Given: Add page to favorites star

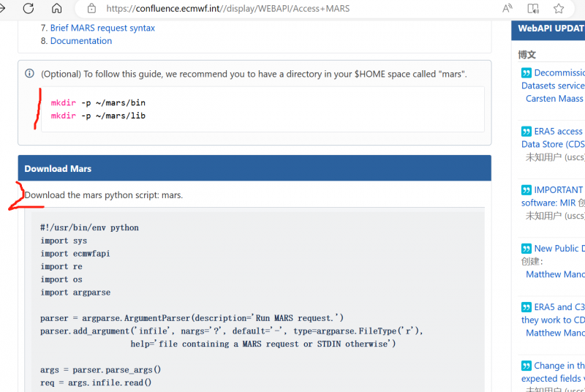Looking at the screenshot, I should click(x=559, y=9).
